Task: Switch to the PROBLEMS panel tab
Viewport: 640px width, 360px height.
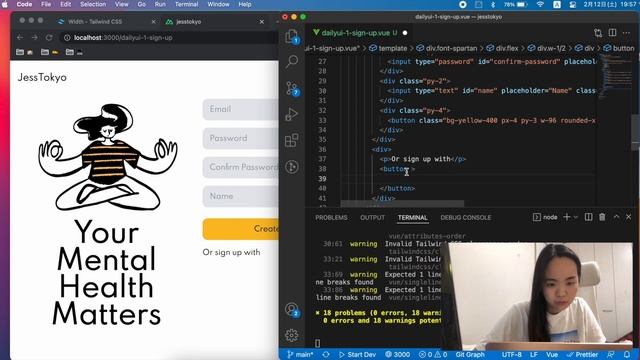Action: [x=331, y=218]
